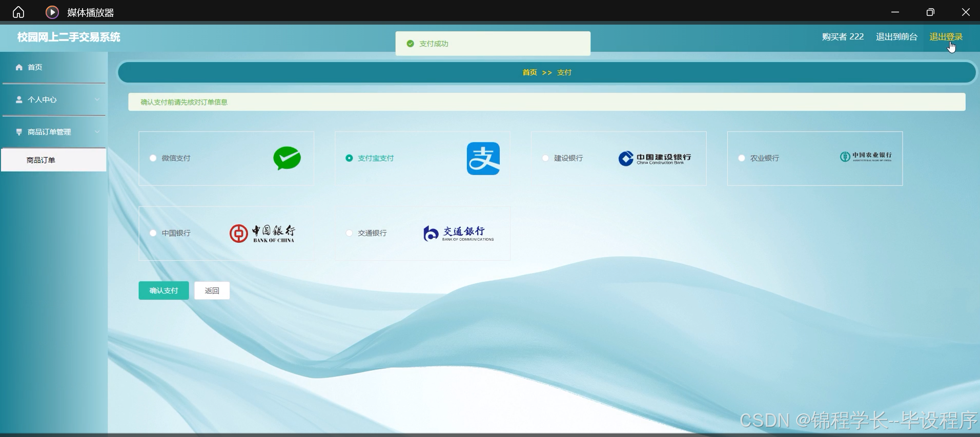Select the 微信支付 radio button
The height and width of the screenshot is (437, 980).
coord(153,158)
